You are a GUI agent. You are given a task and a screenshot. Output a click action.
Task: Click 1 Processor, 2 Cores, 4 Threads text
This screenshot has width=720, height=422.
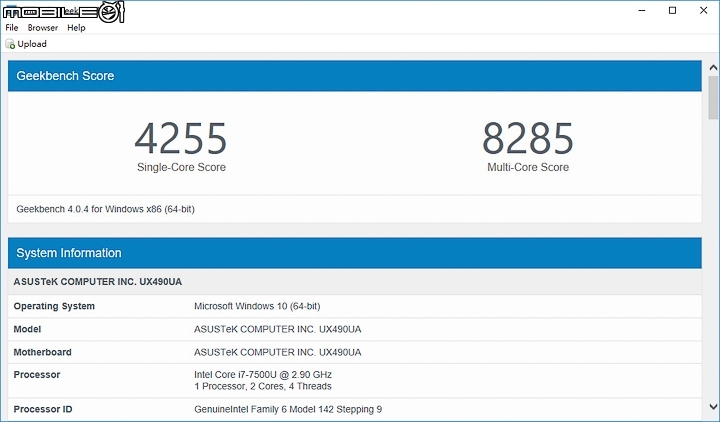[263, 386]
